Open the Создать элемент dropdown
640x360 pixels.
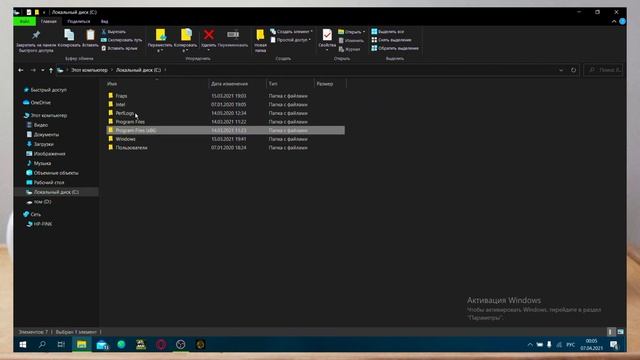point(291,31)
